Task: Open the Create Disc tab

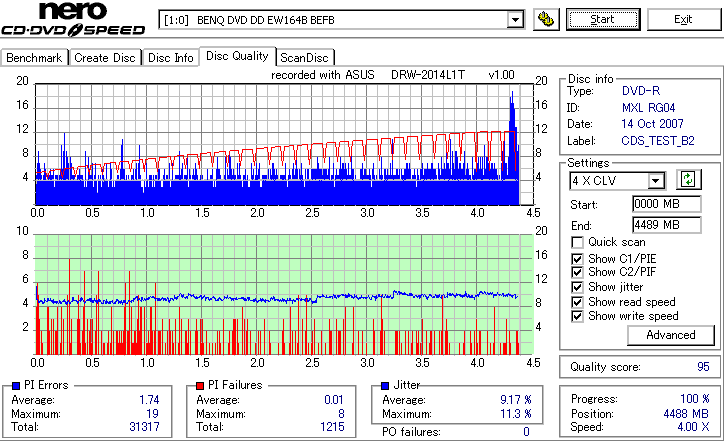Action: pos(105,58)
